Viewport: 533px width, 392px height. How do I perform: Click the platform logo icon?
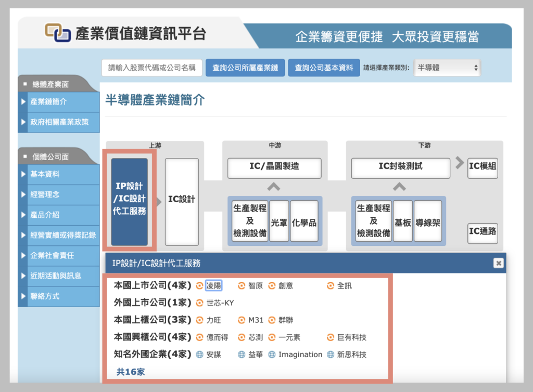pos(58,33)
